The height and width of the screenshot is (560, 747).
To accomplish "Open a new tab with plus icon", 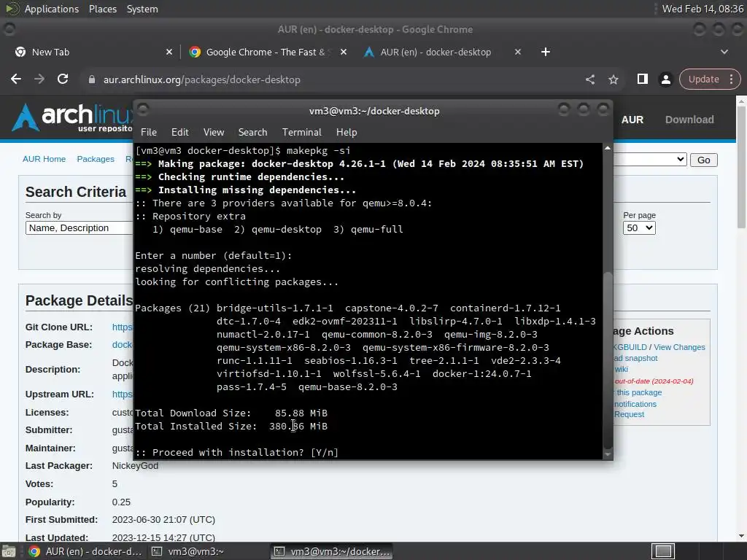I will tap(546, 52).
